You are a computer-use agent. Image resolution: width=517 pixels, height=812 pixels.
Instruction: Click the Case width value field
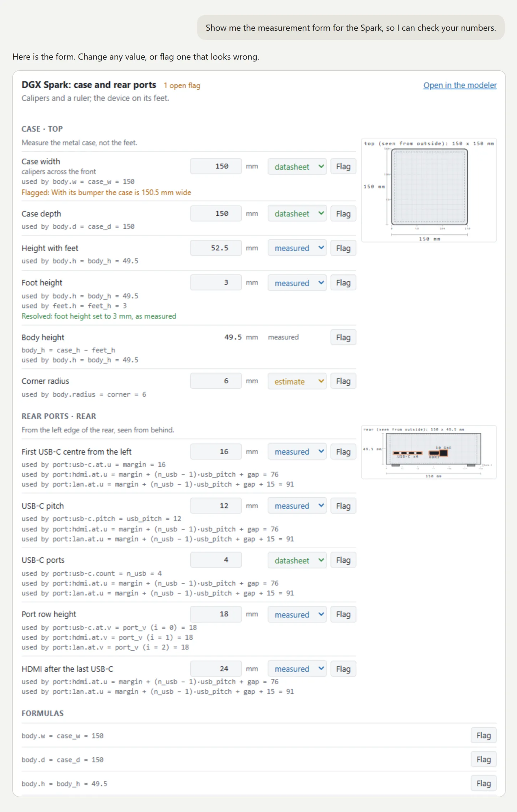point(216,166)
